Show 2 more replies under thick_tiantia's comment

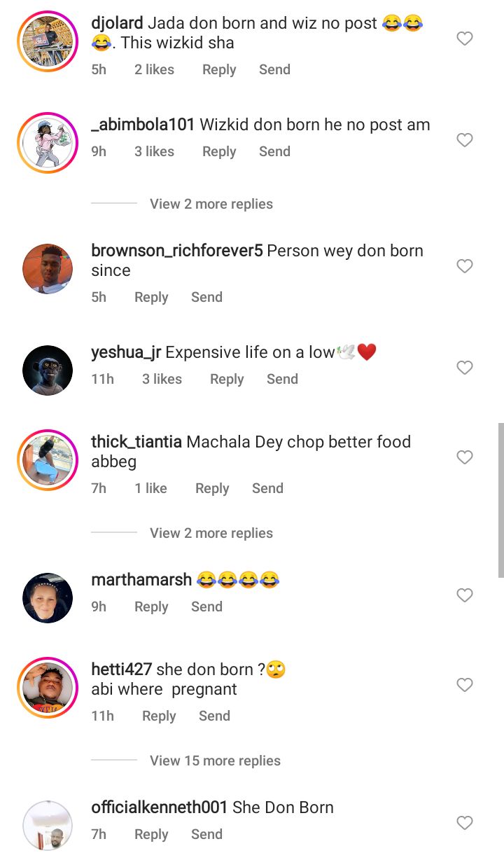(211, 533)
